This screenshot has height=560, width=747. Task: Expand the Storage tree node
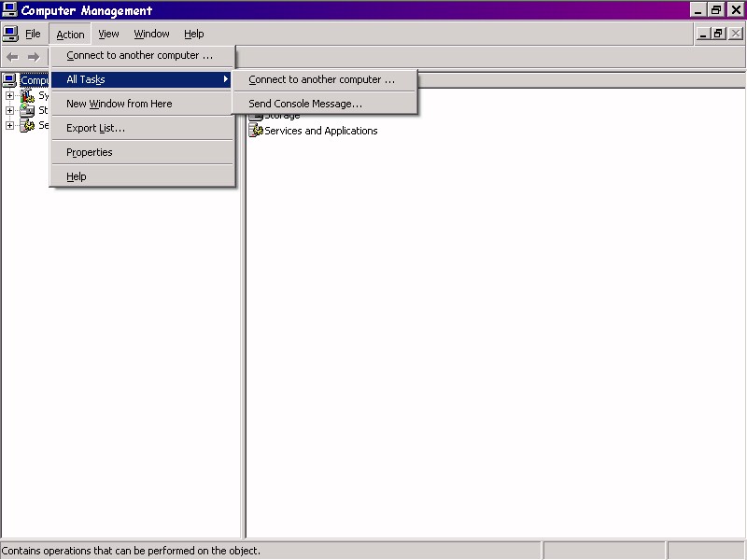pyautogui.click(x=9, y=110)
